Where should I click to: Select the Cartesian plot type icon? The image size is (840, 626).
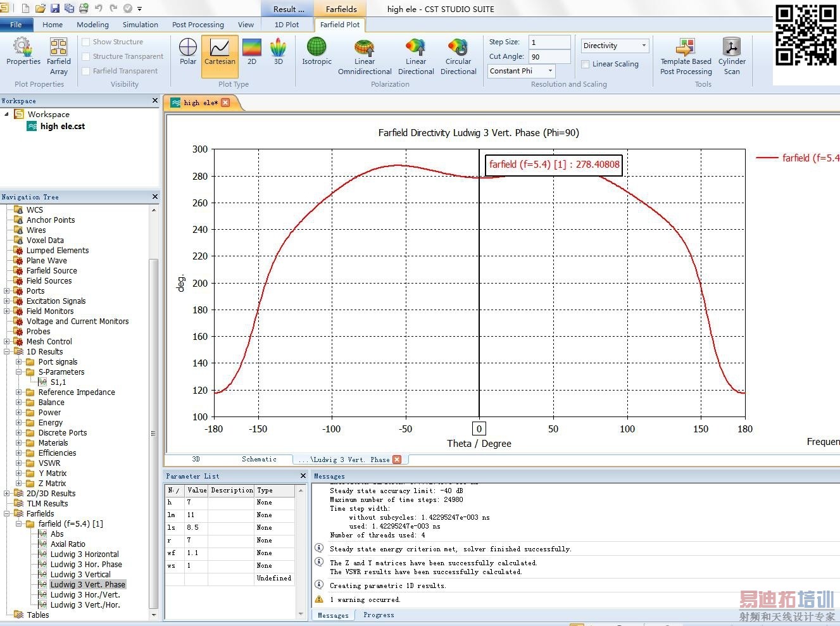pyautogui.click(x=220, y=52)
